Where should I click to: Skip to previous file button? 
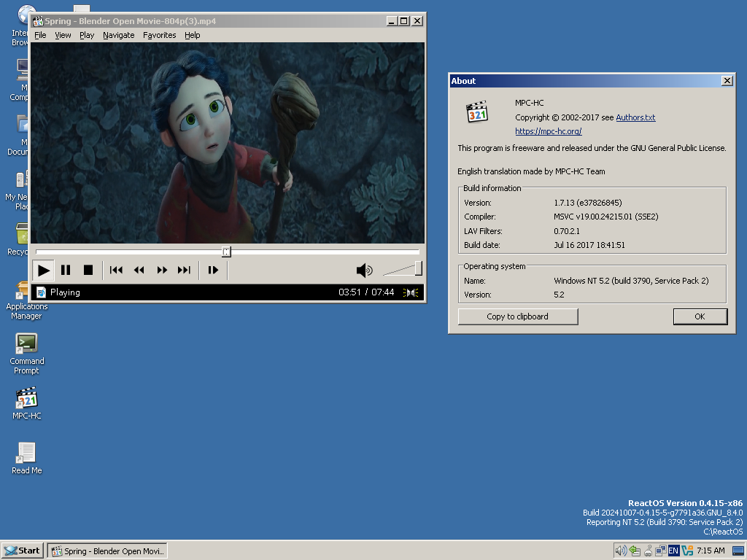(116, 271)
